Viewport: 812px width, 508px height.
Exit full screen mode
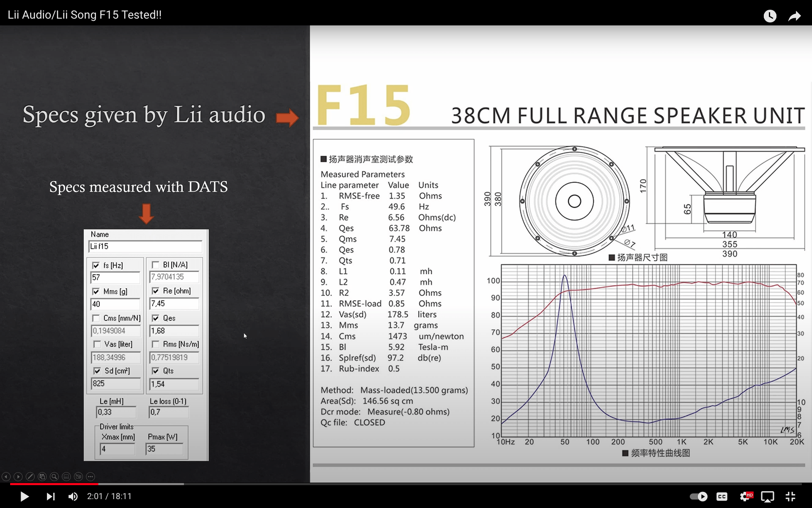click(790, 496)
